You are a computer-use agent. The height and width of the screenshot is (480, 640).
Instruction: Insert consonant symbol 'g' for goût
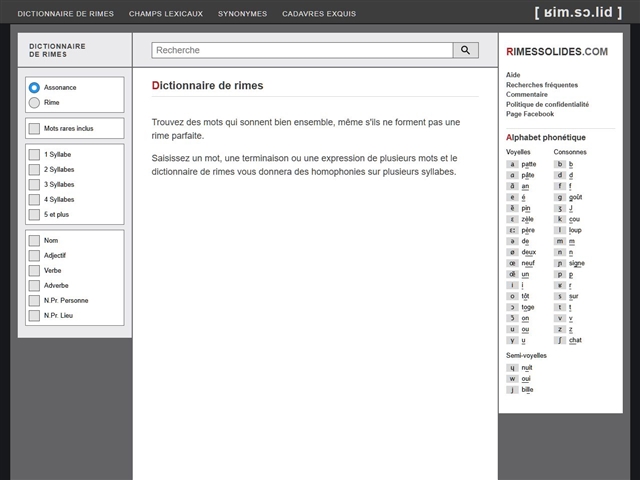point(560,197)
